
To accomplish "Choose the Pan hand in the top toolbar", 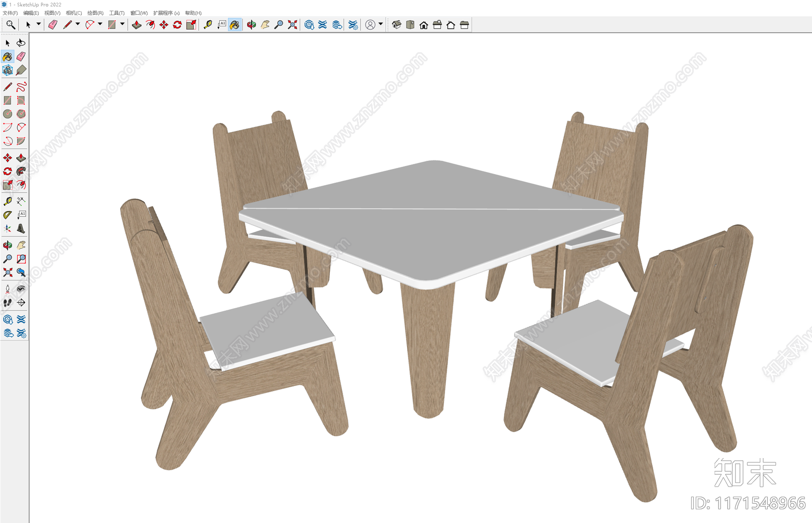I will (x=265, y=25).
